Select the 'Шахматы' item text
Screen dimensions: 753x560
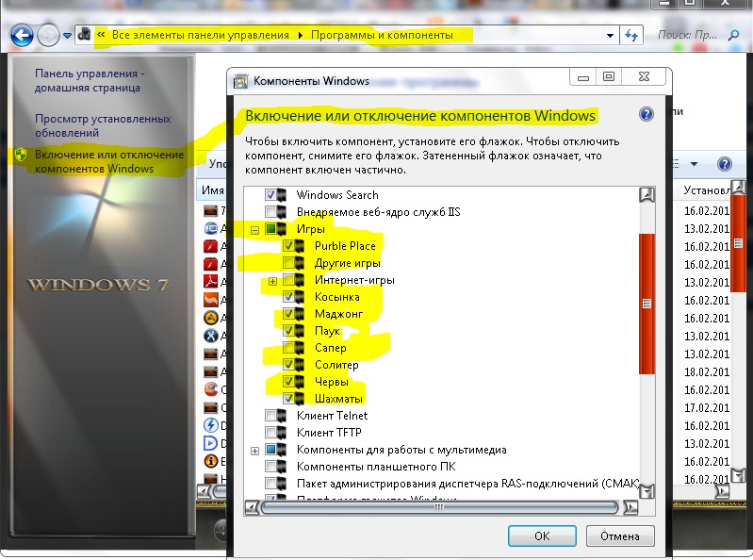point(338,399)
